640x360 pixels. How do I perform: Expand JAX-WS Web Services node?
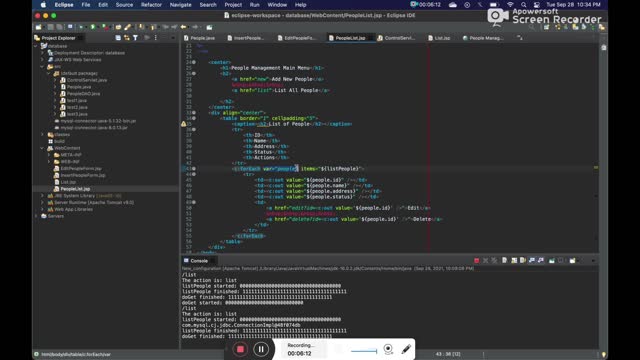coord(42,60)
